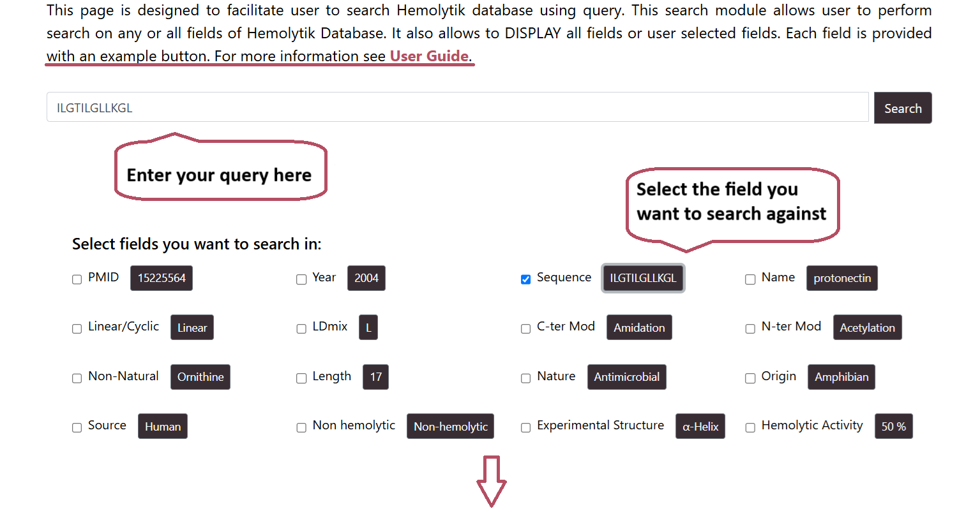Enable the Name search checkbox
This screenshot has width=980, height=518.
click(x=750, y=279)
